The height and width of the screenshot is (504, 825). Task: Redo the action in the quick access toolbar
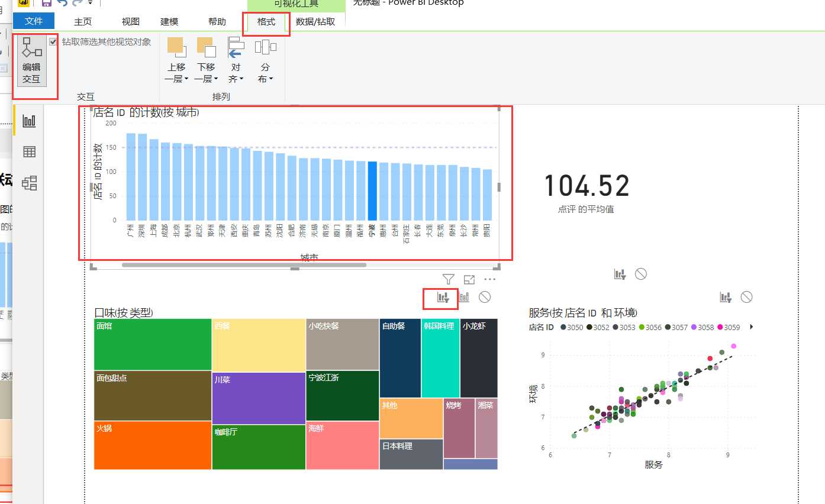point(78,3)
